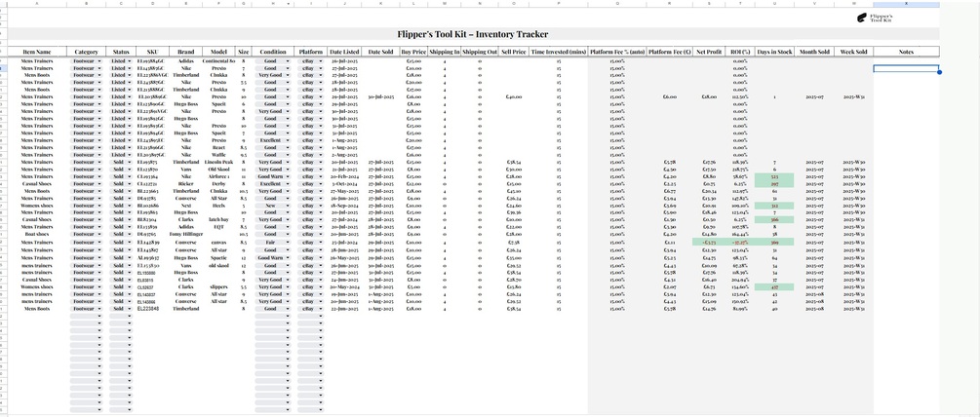980x417 pixels.
Task: Select the Platform header cell
Action: pos(310,52)
